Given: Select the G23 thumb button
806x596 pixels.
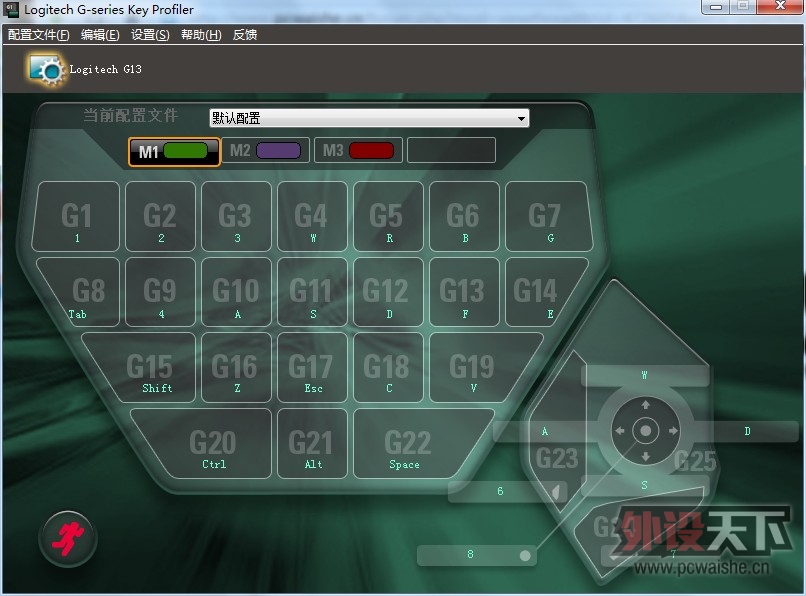Looking at the screenshot, I should tap(557, 458).
